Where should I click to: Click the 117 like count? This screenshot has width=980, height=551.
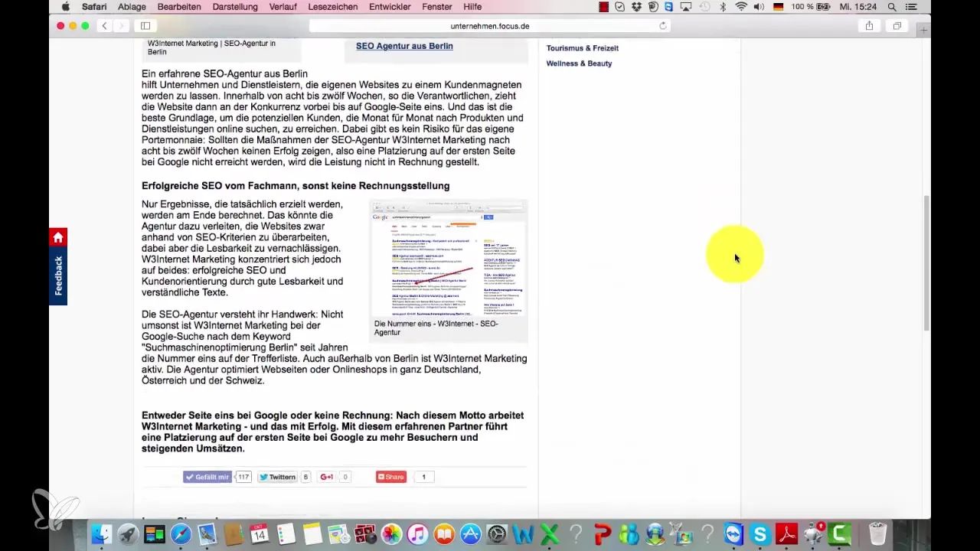[243, 477]
